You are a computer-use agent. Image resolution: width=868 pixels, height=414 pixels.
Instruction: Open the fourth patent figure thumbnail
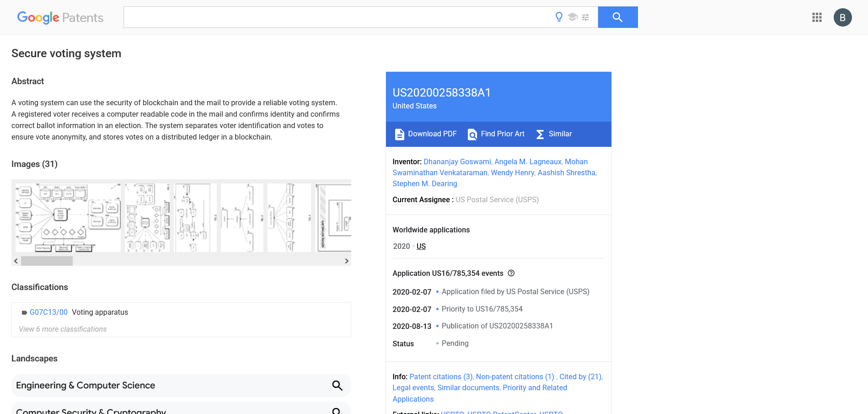tap(242, 218)
